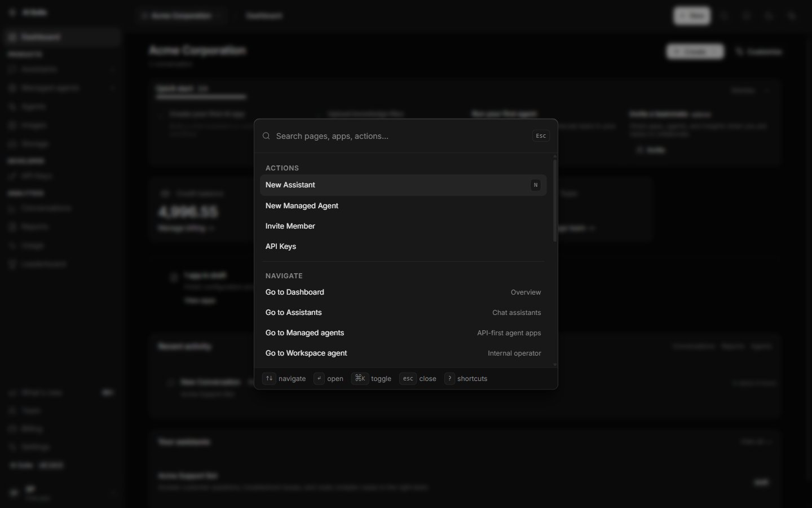The image size is (812, 508).
Task: Click the esc close key badge in footer
Action: point(408,379)
